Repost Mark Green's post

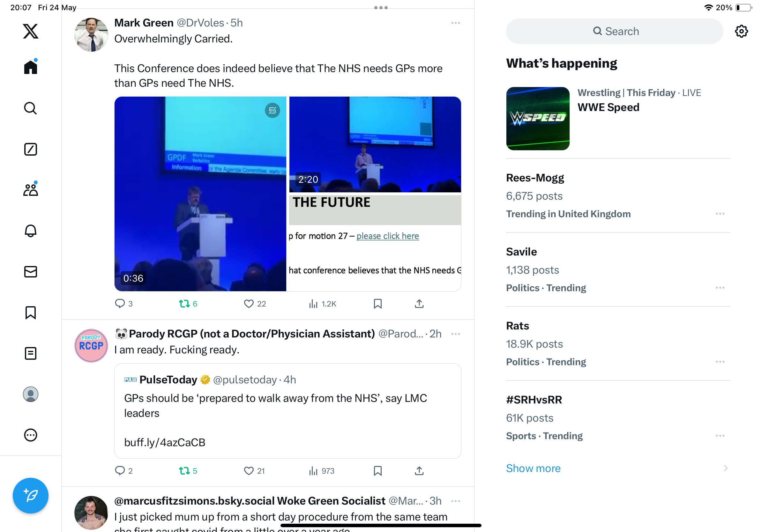click(x=188, y=304)
